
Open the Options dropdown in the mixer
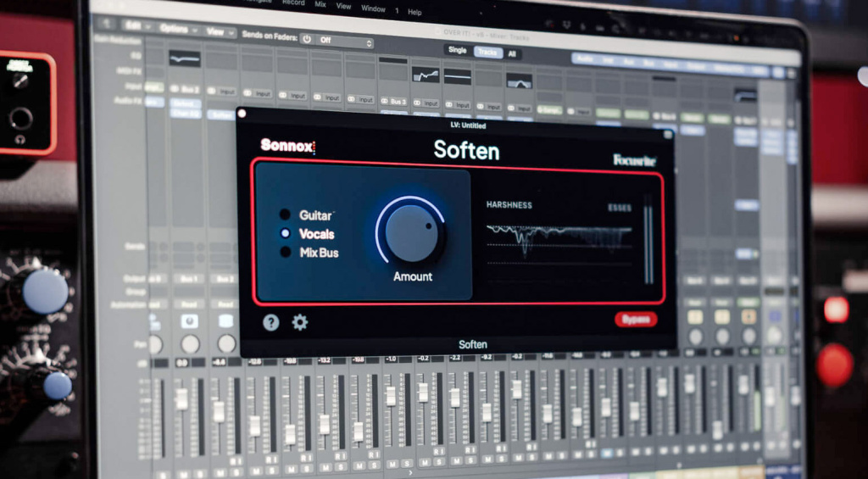coord(178,28)
